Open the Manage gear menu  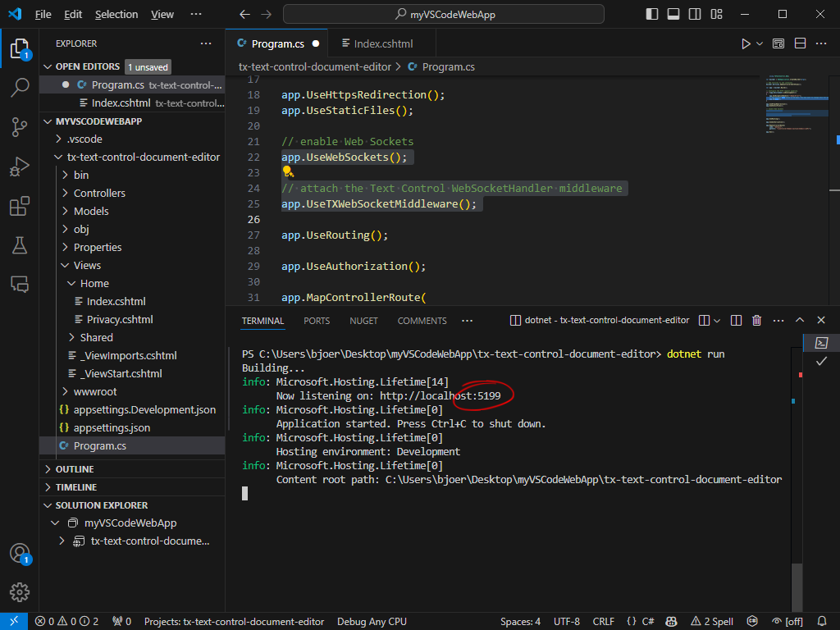pos(20,592)
